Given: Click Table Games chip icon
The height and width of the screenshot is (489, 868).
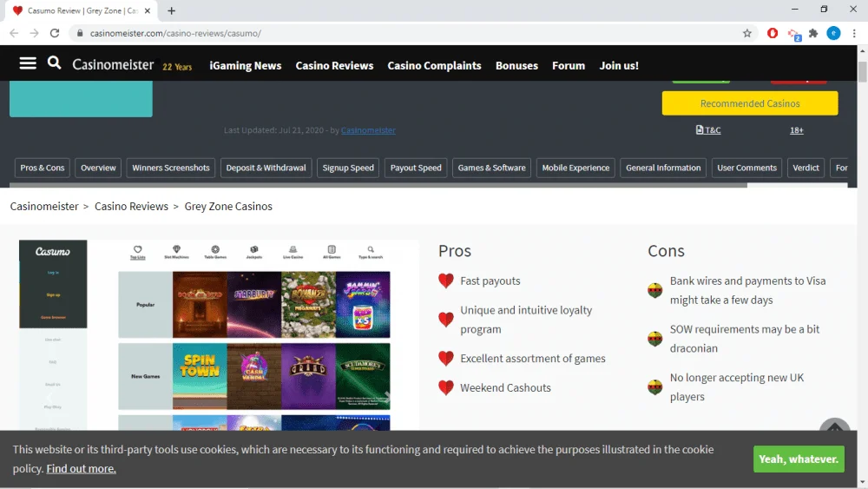Looking at the screenshot, I should 215,252.
